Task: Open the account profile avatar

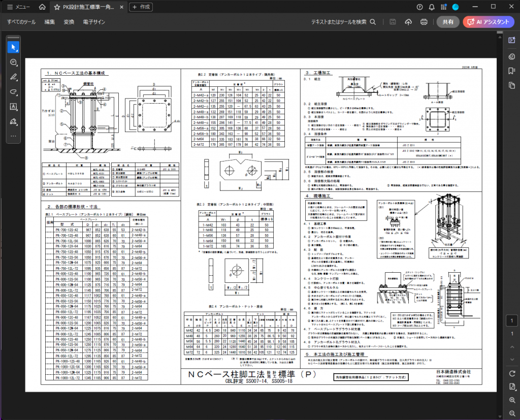Action: pos(456,7)
